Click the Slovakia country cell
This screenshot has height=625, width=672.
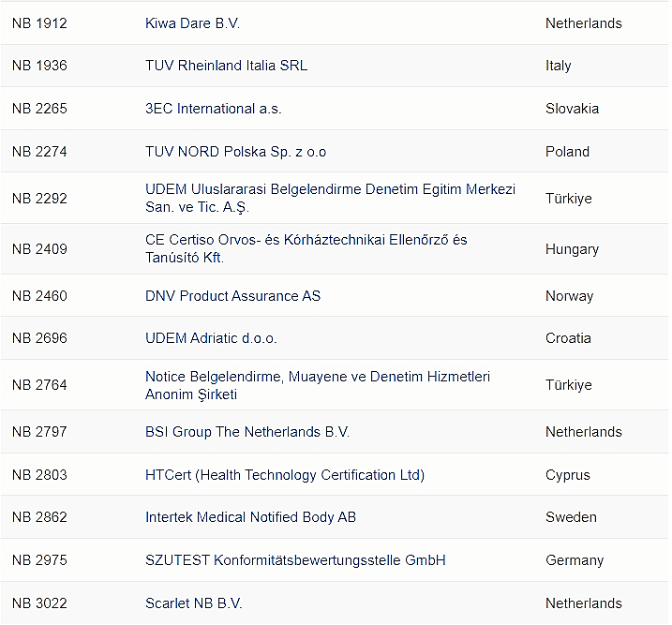click(572, 109)
